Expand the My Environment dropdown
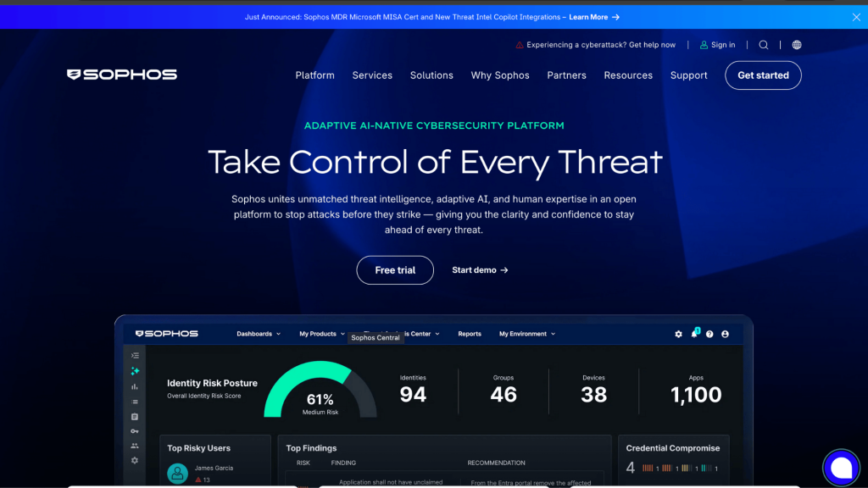868x488 pixels. click(526, 334)
